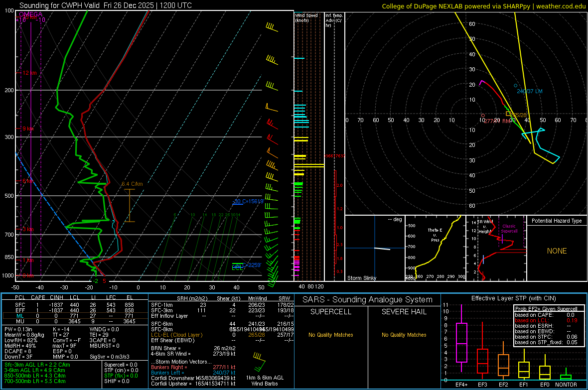Click the 1km & 6km AGL wind barb icon

pyautogui.click(x=259, y=361)
